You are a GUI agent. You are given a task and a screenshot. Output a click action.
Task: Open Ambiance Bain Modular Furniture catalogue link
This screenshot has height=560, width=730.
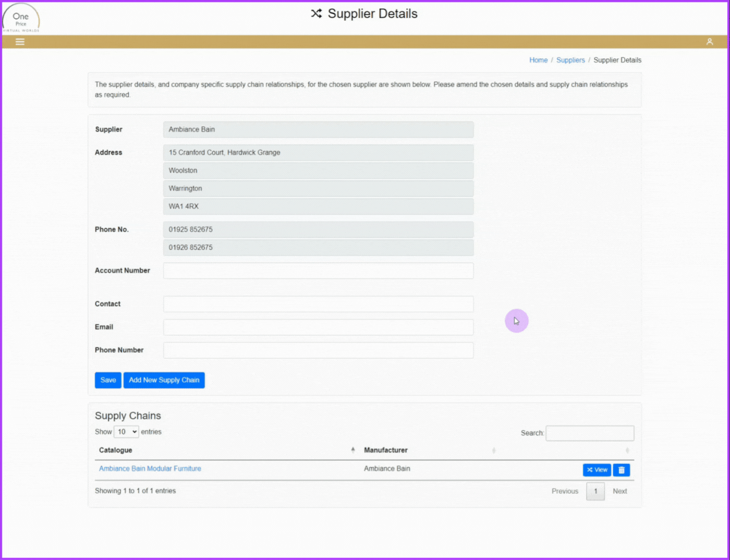[x=150, y=469]
